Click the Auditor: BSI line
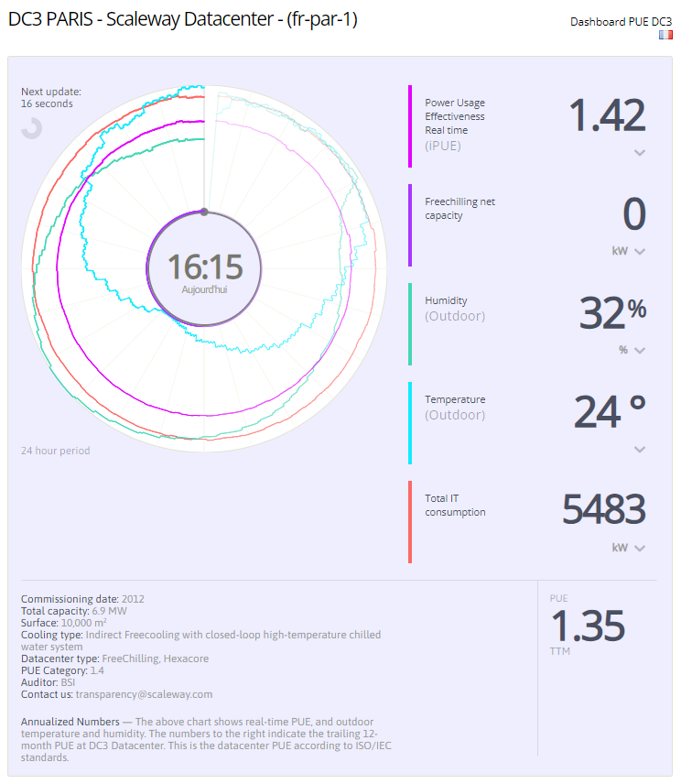Image resolution: width=681 pixels, height=784 pixels. tap(48, 682)
